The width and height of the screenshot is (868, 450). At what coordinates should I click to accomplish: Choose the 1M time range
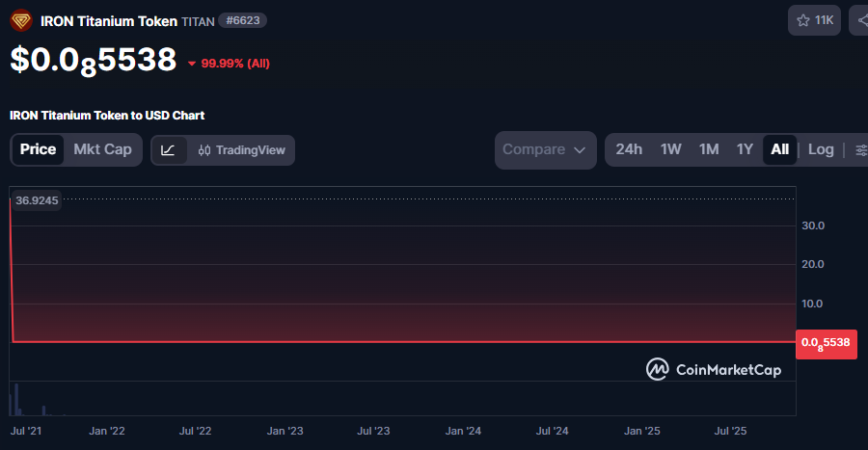(x=709, y=149)
